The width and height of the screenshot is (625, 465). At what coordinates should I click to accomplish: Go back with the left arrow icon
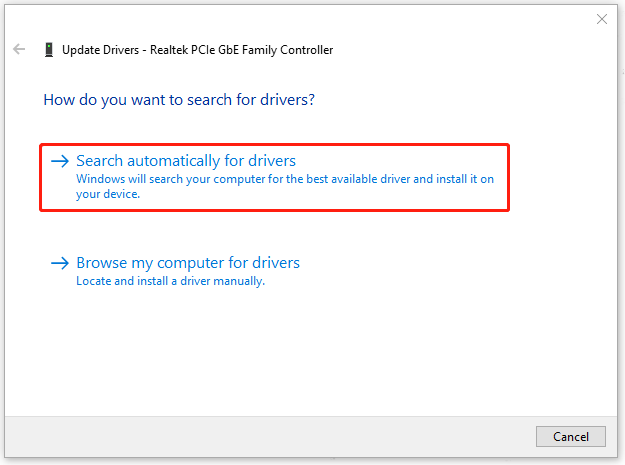click(19, 49)
